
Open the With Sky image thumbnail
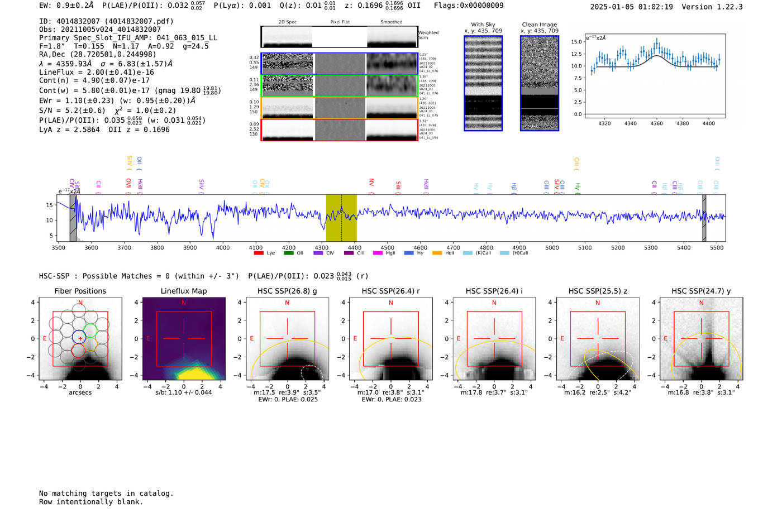pyautogui.click(x=483, y=83)
